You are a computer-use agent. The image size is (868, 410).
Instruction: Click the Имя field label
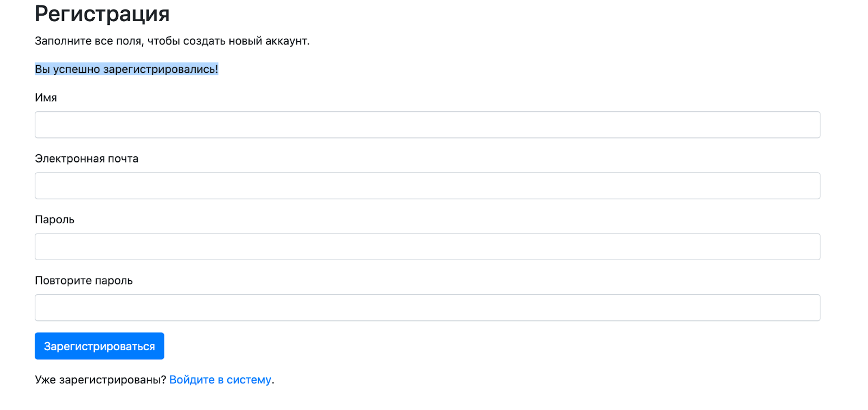click(x=46, y=98)
